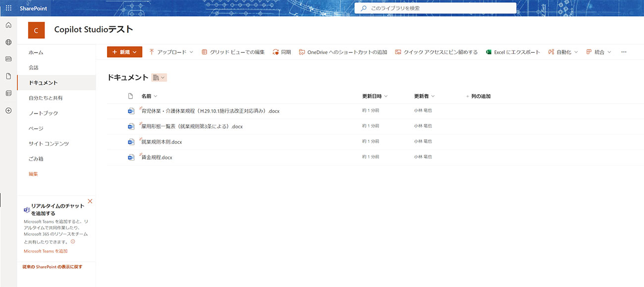Click the sync 同期 icon
This screenshot has width=644, height=287.
[276, 52]
